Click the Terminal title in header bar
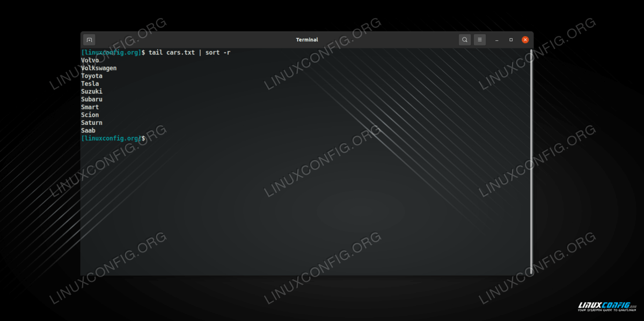644x321 pixels. point(307,40)
